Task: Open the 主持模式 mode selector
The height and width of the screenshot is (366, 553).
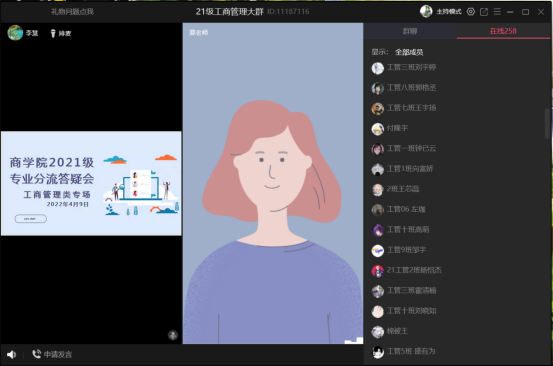Action: (x=449, y=12)
